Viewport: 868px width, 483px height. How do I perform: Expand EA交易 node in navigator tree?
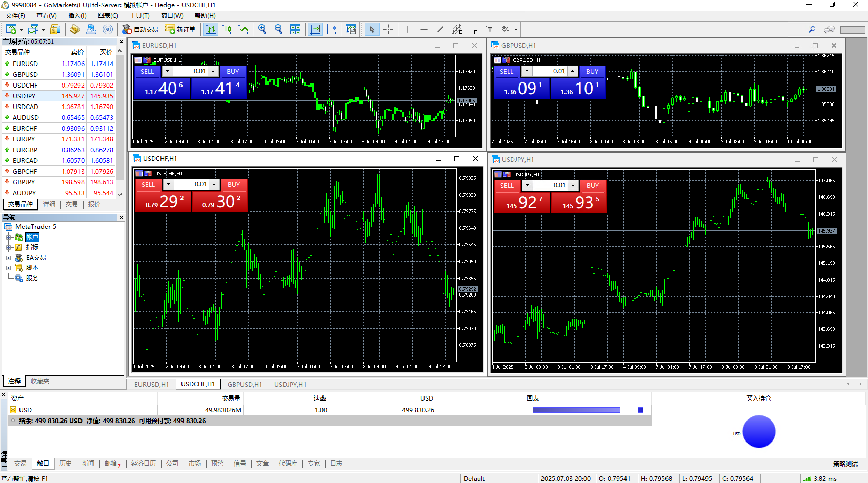point(8,258)
